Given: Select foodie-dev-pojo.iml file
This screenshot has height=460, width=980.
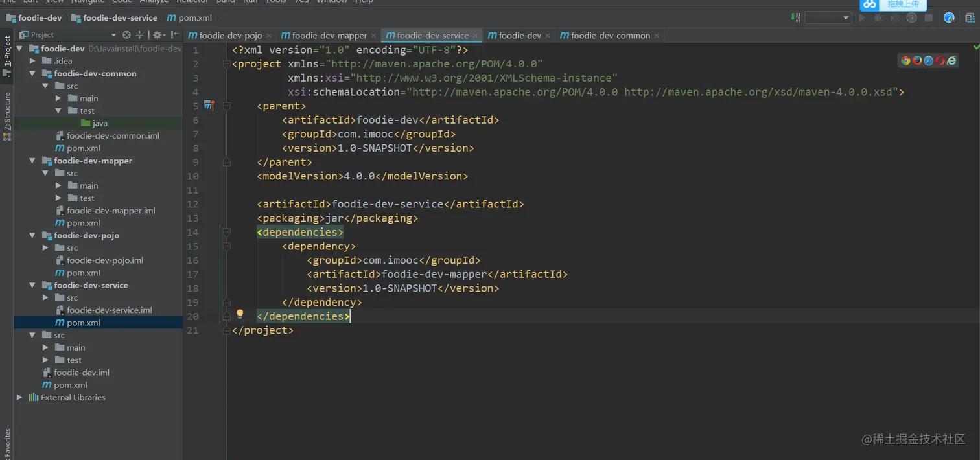Looking at the screenshot, I should click(x=100, y=260).
